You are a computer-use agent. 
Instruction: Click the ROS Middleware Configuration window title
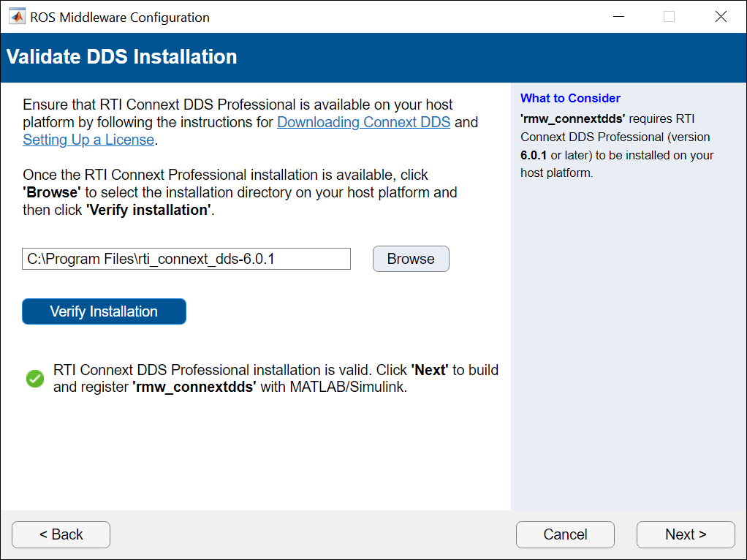(x=120, y=17)
